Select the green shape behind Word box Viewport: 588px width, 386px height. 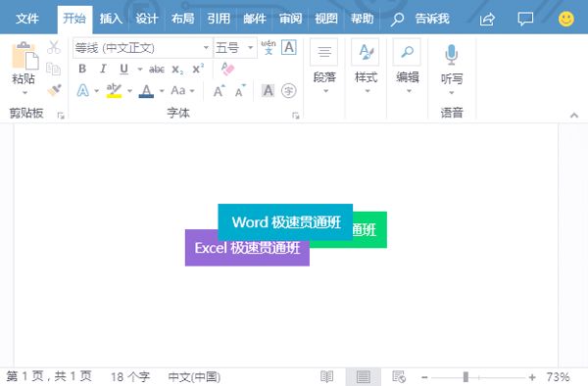coord(369,229)
